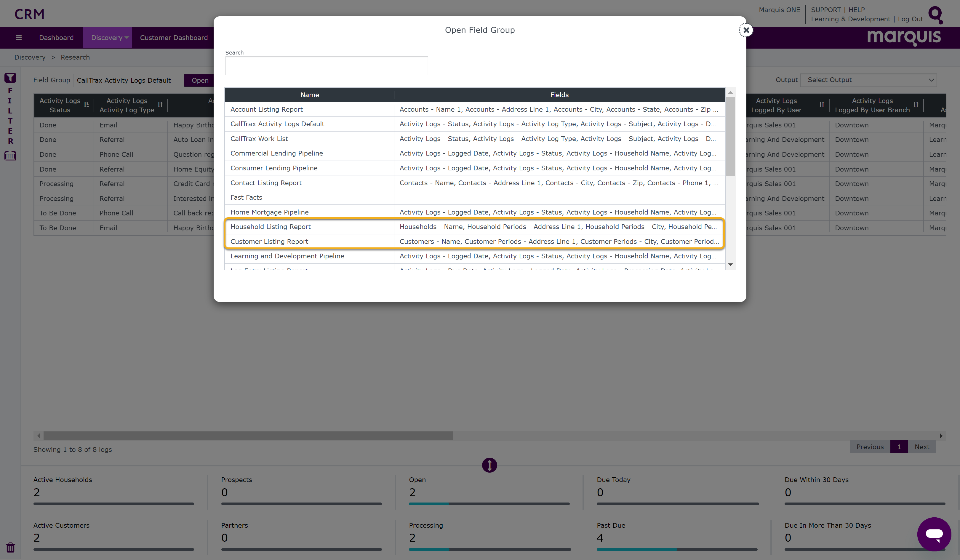Screen dimensions: 960x560
Task: Select Consumer Lending Pipeline field group
Action: [x=475, y=168]
